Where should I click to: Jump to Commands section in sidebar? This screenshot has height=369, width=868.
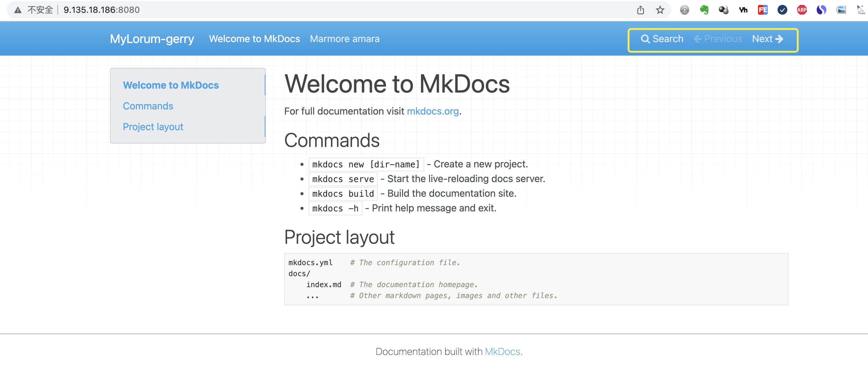click(x=148, y=106)
